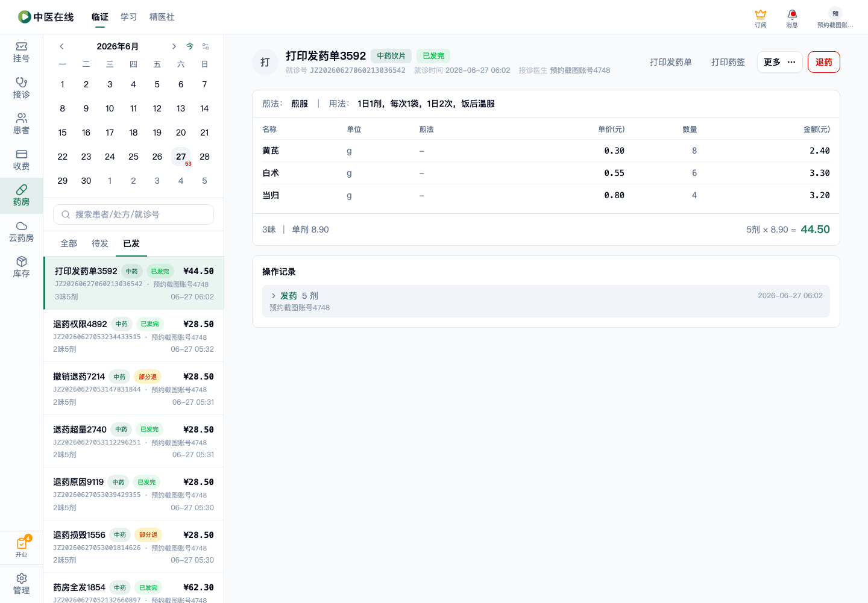The height and width of the screenshot is (603, 868).
Task: Open the 退药原因9119 list entry
Action: (134, 494)
